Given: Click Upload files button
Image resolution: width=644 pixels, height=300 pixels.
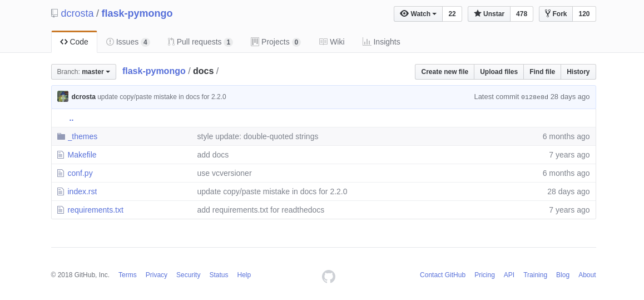Looking at the screenshot, I should click(499, 72).
